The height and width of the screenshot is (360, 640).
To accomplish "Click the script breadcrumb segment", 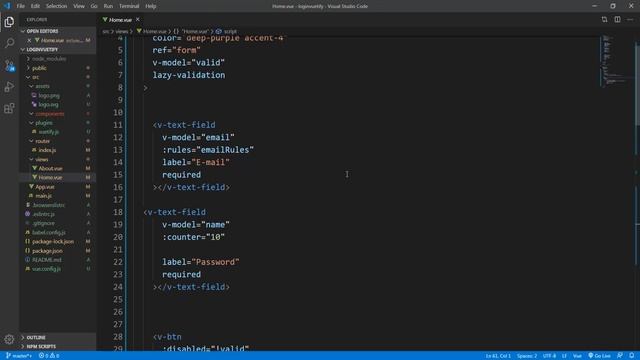I will coord(227,31).
